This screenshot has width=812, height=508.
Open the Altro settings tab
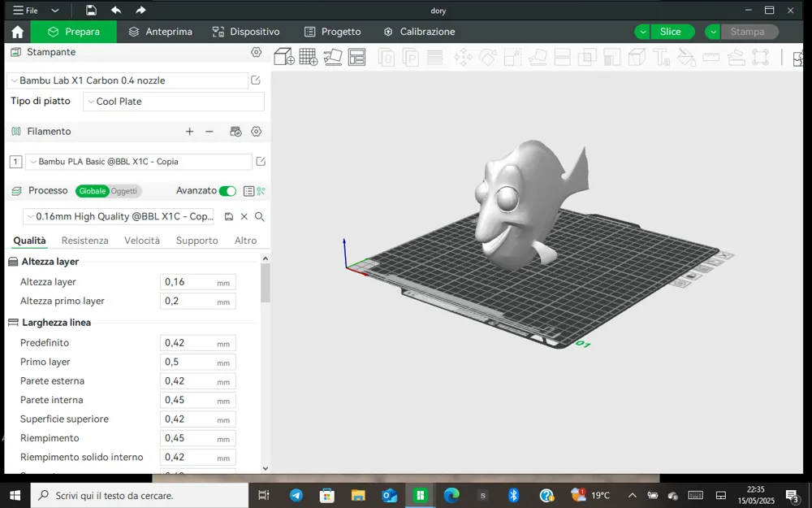[245, 241]
